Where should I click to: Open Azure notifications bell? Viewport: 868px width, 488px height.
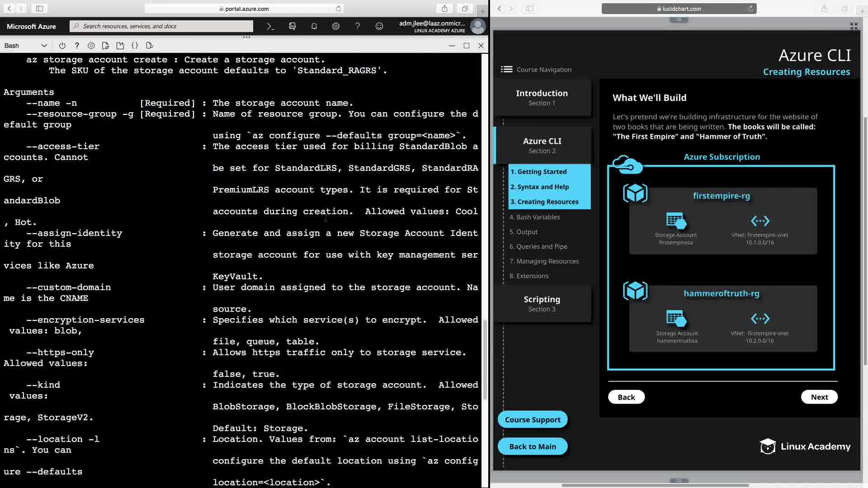click(314, 26)
